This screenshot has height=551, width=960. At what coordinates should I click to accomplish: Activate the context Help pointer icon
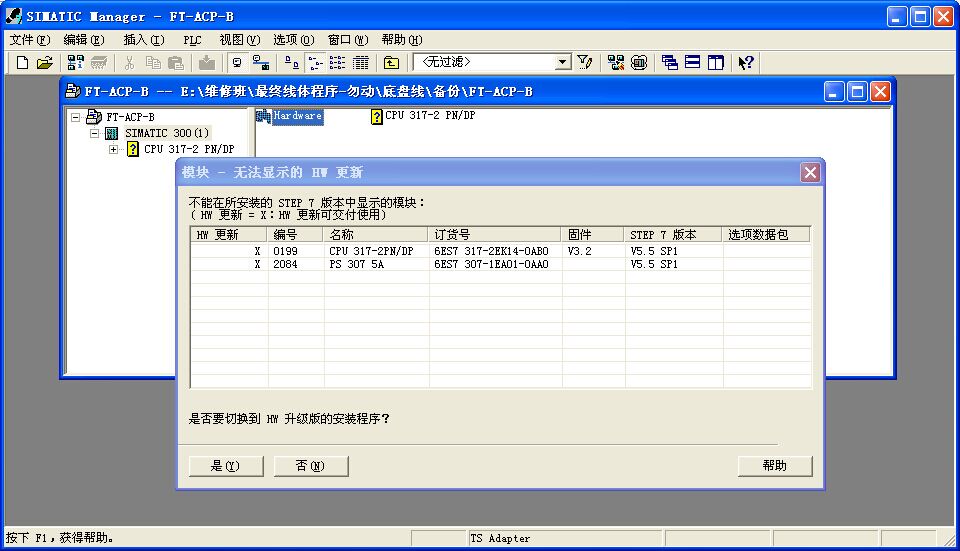click(746, 63)
